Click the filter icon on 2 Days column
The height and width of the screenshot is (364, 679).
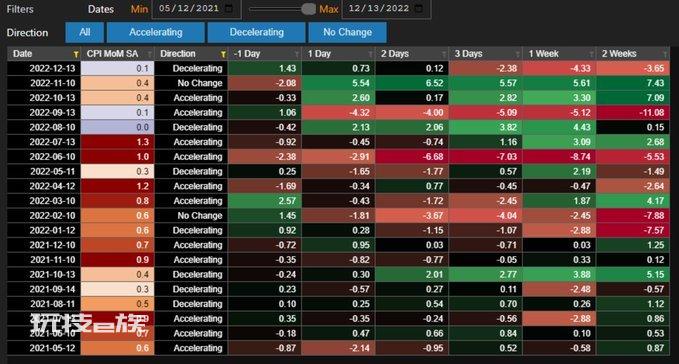pos(444,54)
